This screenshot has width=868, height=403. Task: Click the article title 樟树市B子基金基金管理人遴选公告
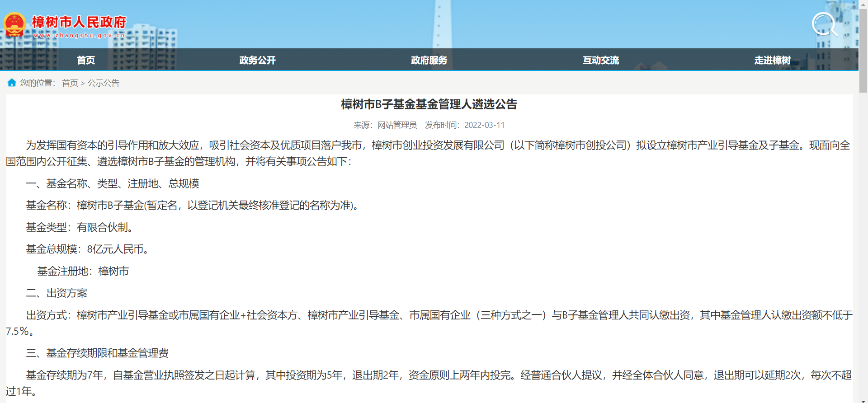pyautogui.click(x=429, y=104)
